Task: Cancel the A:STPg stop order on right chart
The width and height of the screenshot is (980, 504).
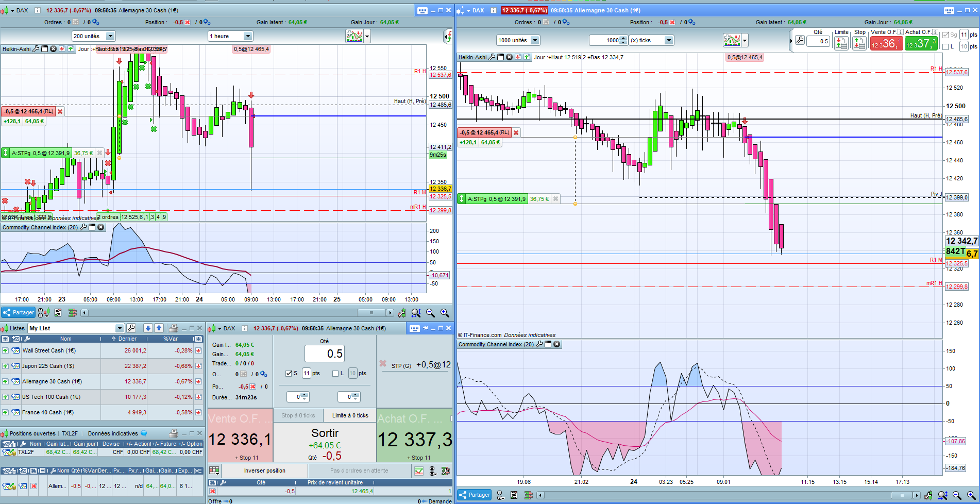Action: [555, 199]
